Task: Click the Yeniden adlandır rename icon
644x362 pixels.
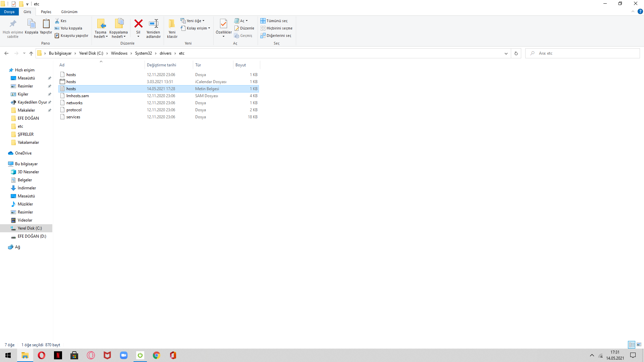Action: tap(153, 24)
